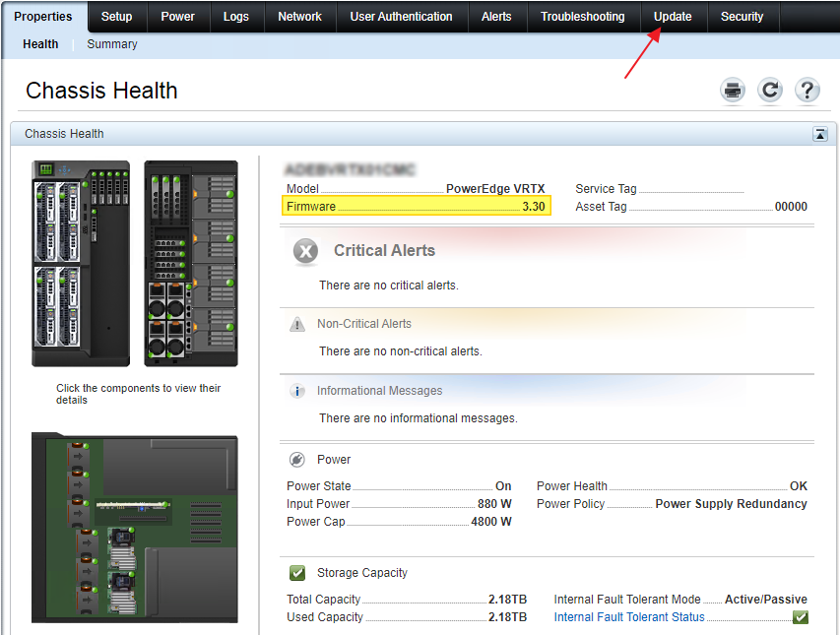Viewport: 840px width, 635px height.
Task: Go to the Security tab
Action: pyautogui.click(x=742, y=17)
